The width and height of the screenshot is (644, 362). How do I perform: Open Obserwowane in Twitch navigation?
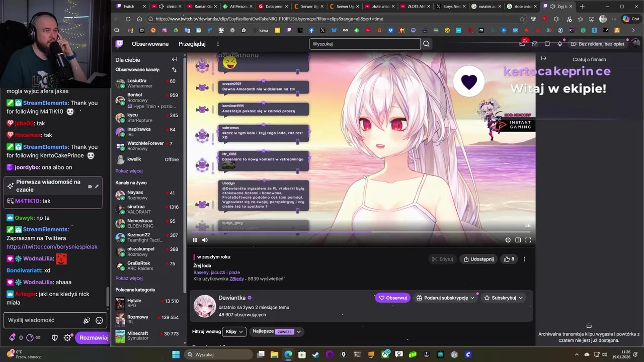tap(150, 44)
